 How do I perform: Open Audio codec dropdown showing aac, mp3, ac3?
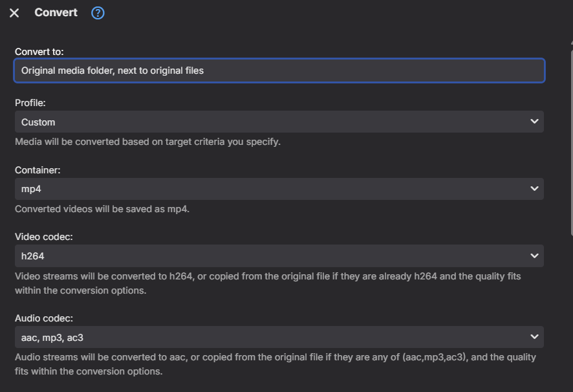279,337
